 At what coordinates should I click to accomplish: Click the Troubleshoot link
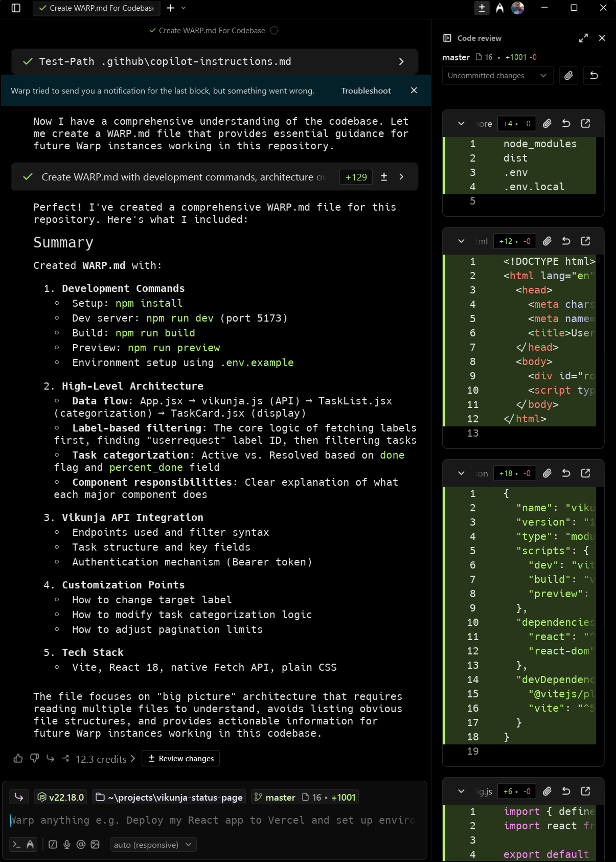pos(366,90)
